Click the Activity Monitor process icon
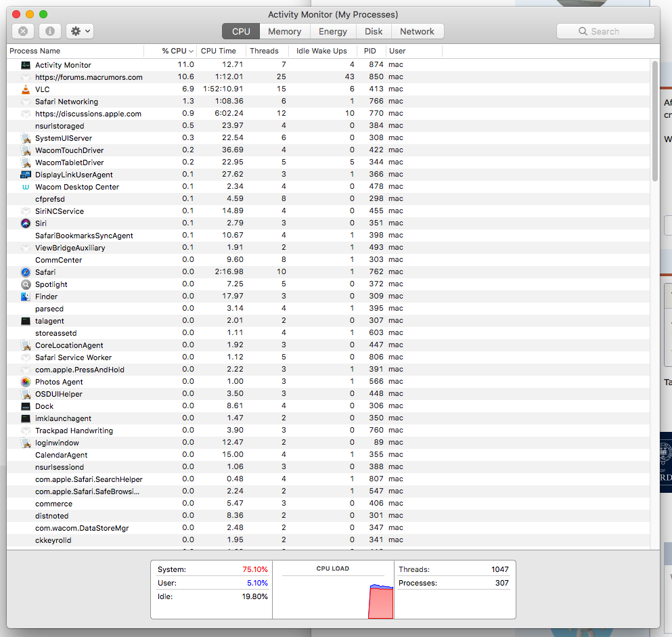The width and height of the screenshot is (672, 637). [x=26, y=65]
